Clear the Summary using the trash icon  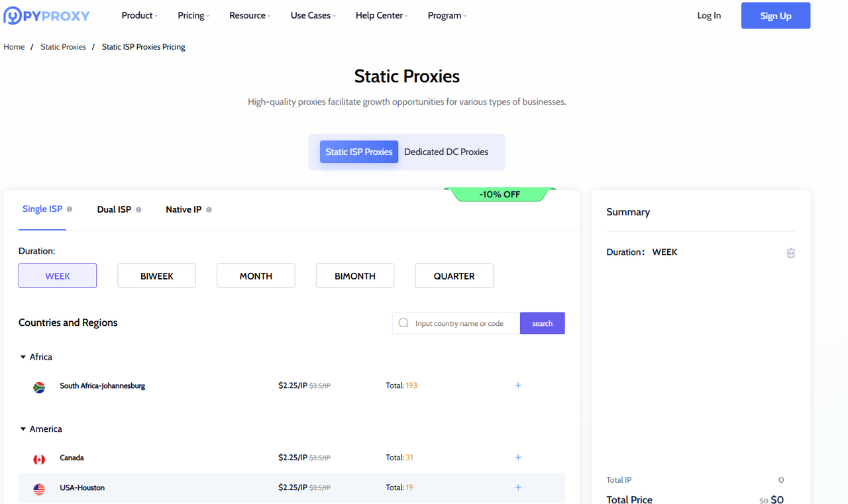coord(790,252)
